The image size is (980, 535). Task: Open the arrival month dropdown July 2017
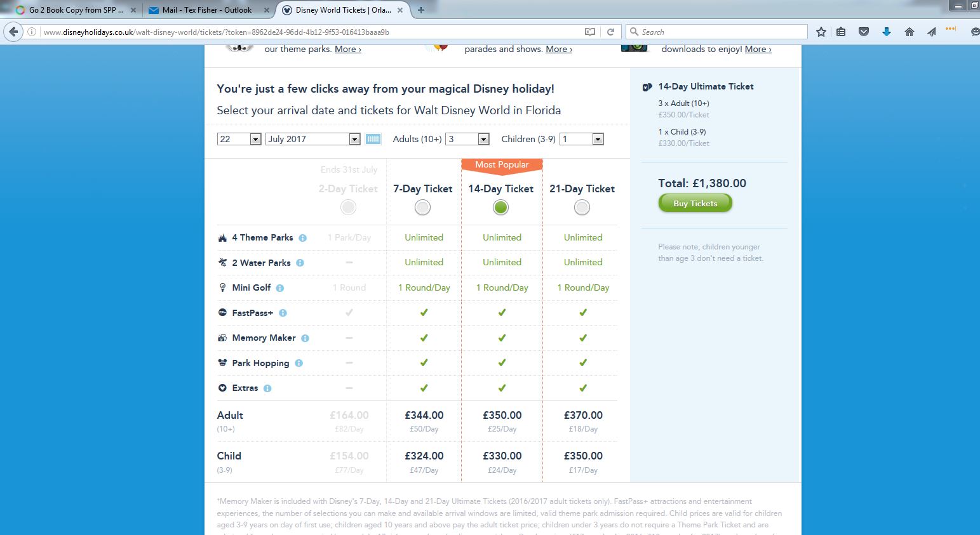tap(314, 139)
